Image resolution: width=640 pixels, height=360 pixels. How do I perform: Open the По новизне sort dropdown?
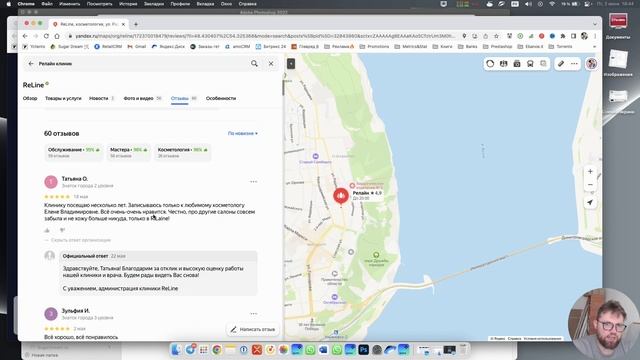pyautogui.click(x=243, y=133)
